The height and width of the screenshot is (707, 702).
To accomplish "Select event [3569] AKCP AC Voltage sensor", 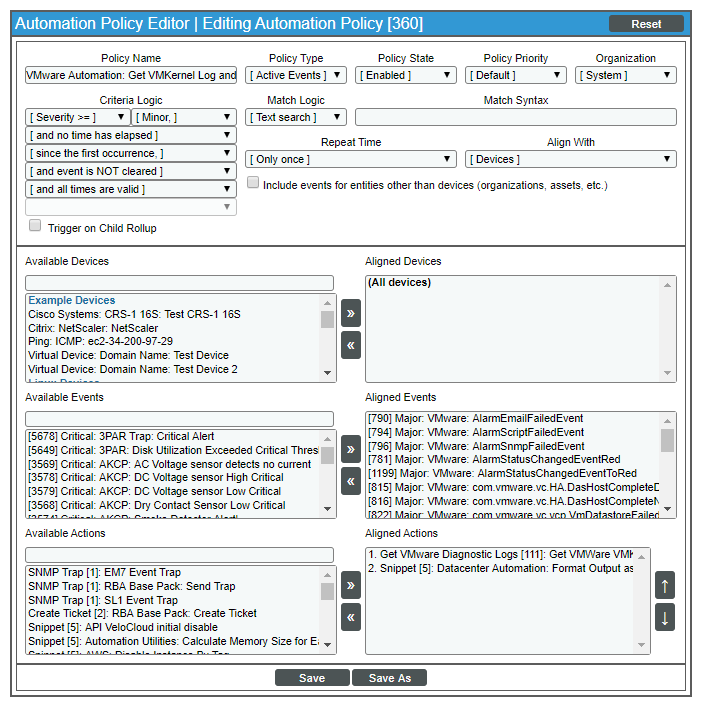I will (x=170, y=464).
